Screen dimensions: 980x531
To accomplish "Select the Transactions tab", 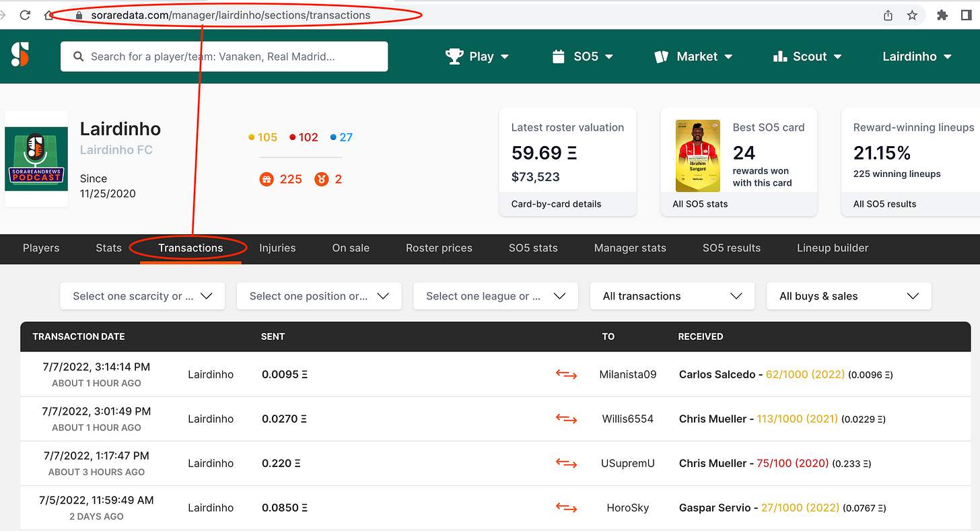I will 190,248.
